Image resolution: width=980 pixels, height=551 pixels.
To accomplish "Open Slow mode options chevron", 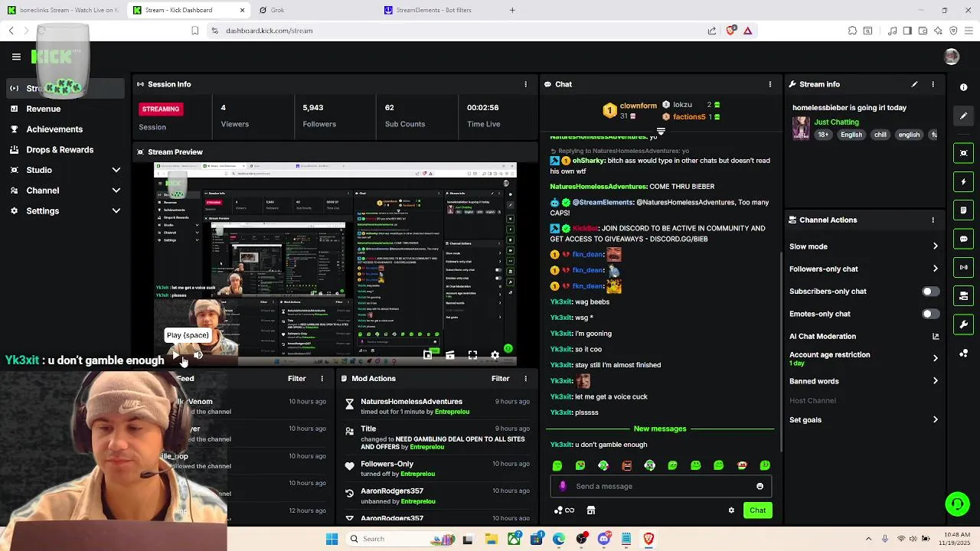I will click(935, 246).
